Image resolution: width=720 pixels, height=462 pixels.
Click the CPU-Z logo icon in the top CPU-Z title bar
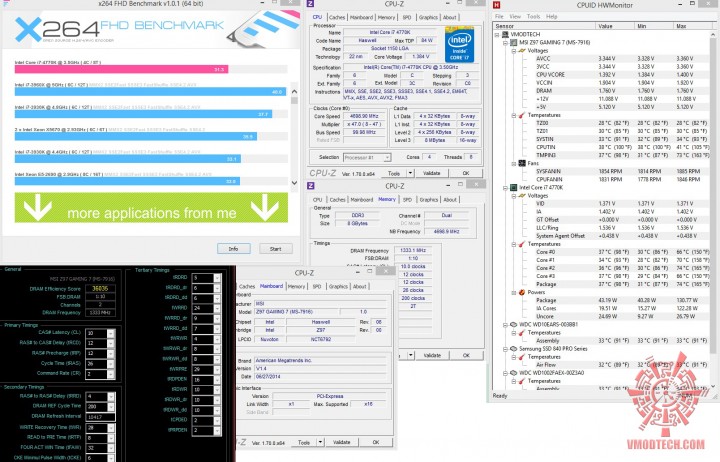[311, 4]
